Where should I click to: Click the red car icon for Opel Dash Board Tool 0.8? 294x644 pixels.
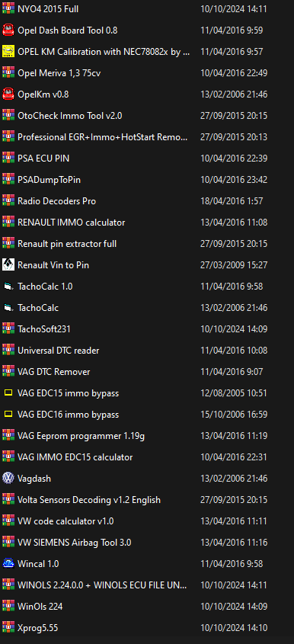click(8, 30)
